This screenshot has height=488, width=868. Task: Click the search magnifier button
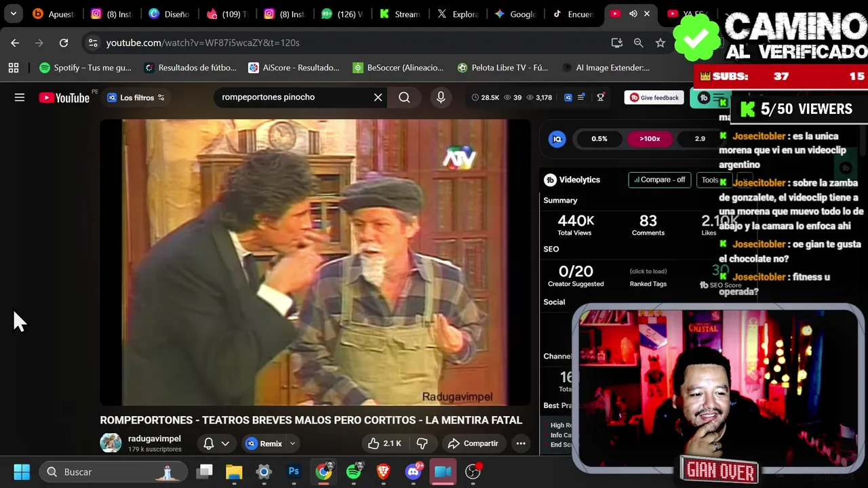tap(404, 98)
